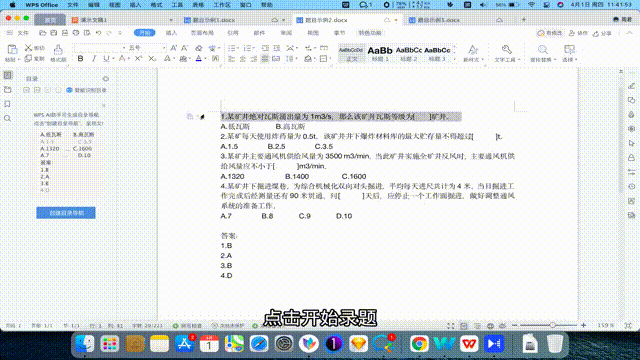Open the font name combo box

100,48
